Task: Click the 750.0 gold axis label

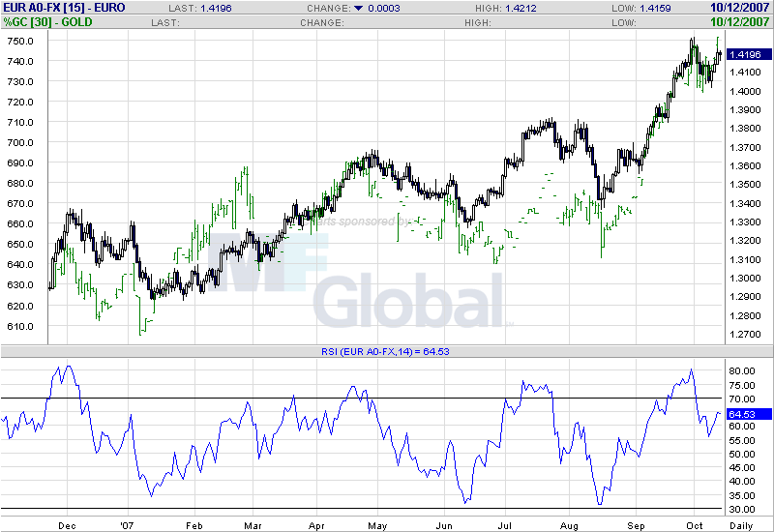Action: [20, 41]
